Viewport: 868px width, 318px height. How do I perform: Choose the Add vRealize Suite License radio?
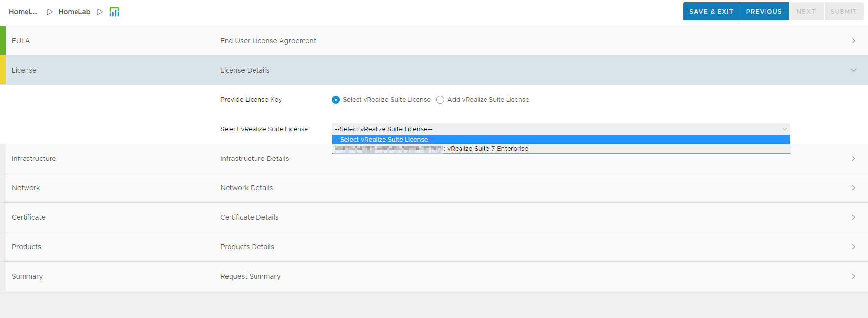440,100
